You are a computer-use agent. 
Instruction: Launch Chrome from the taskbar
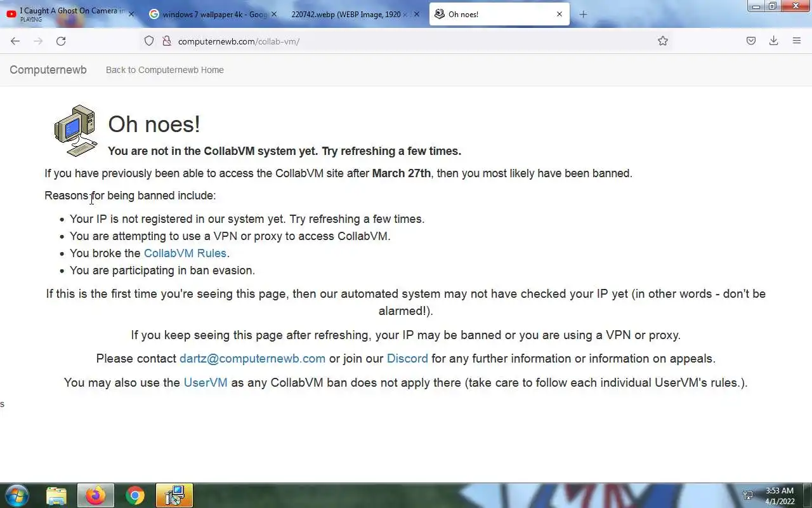[x=134, y=495]
